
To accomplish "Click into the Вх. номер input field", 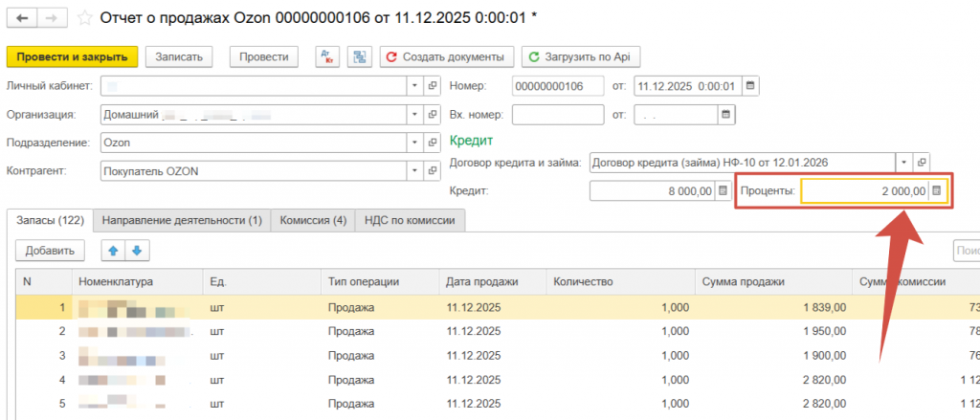I will point(557,115).
